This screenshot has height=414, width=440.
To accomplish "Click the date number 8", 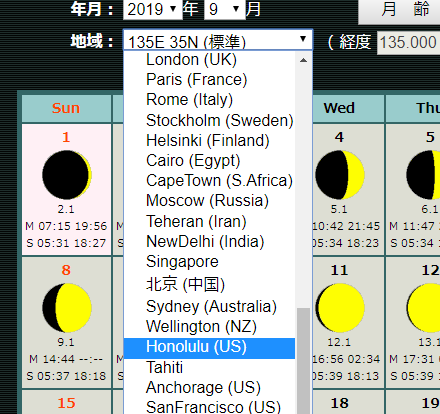I will click(66, 270).
